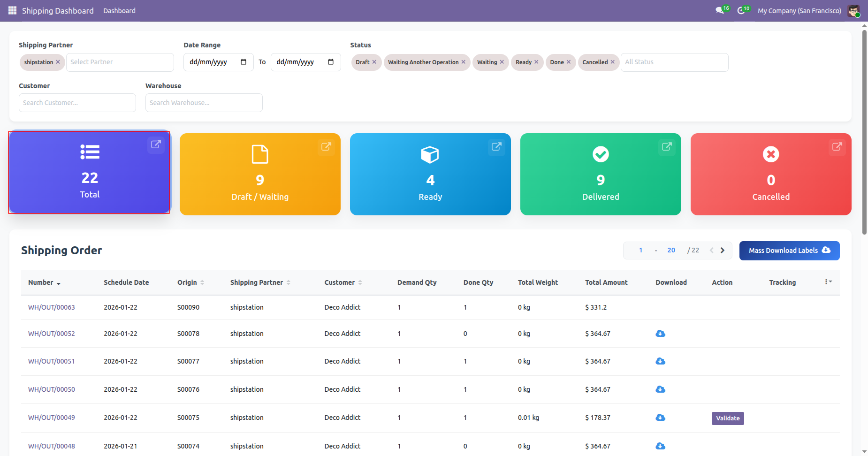Download label for WH/OUT/00052
The height and width of the screenshot is (456, 868).
660,334
